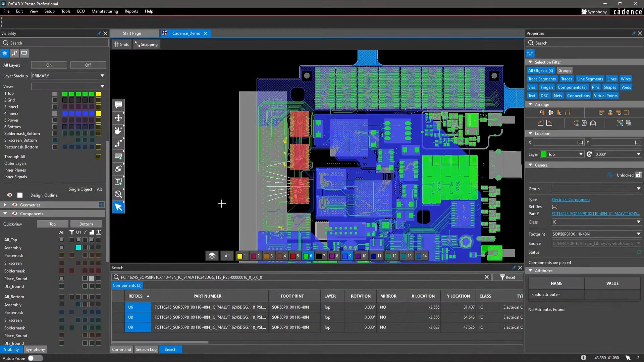The width and height of the screenshot is (644, 362).
Task: Choose the add shape rectangle tool
Action: point(118,156)
